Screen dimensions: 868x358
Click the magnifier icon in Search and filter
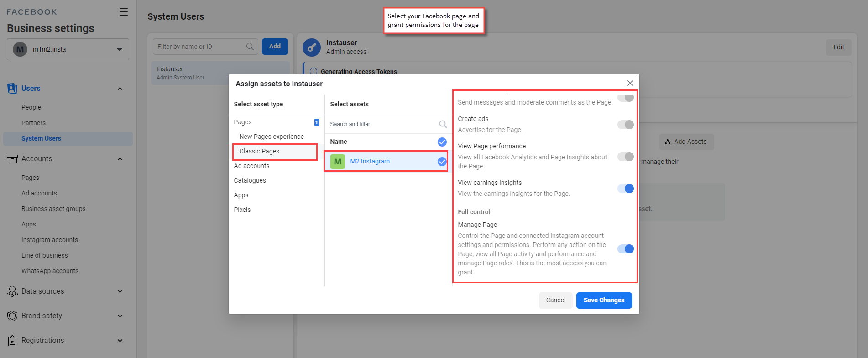pyautogui.click(x=443, y=124)
